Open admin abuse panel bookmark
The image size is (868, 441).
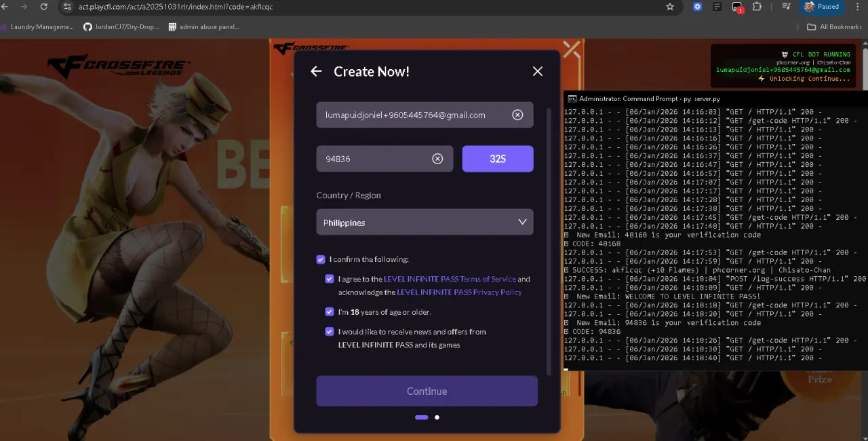click(204, 27)
